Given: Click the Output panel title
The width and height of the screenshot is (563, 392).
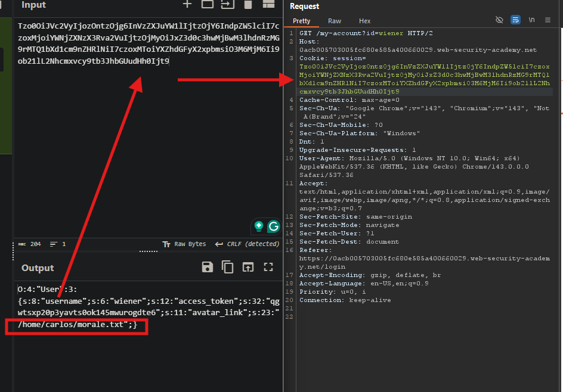Looking at the screenshot, I should pyautogui.click(x=38, y=268).
